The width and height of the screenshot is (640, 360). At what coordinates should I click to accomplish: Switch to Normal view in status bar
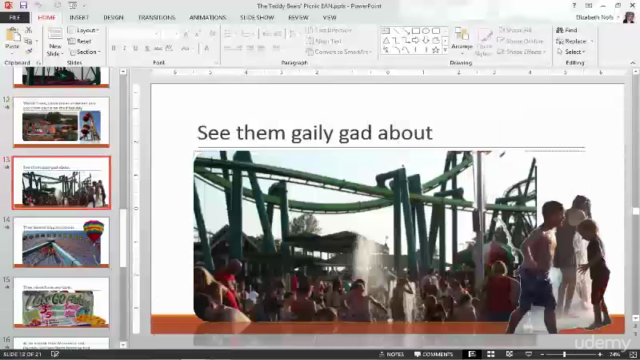click(471, 354)
